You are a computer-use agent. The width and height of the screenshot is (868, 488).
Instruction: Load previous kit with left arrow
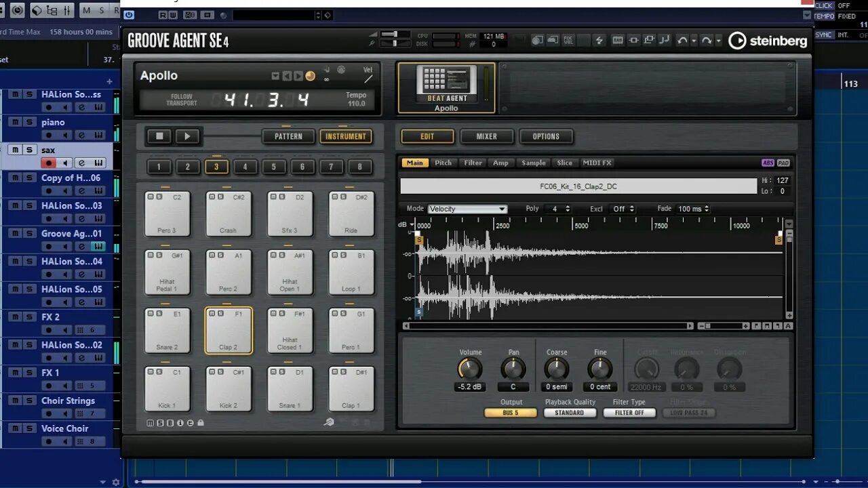[x=287, y=76]
